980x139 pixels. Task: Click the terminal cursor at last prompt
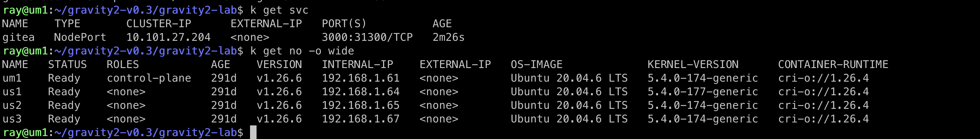point(253,132)
